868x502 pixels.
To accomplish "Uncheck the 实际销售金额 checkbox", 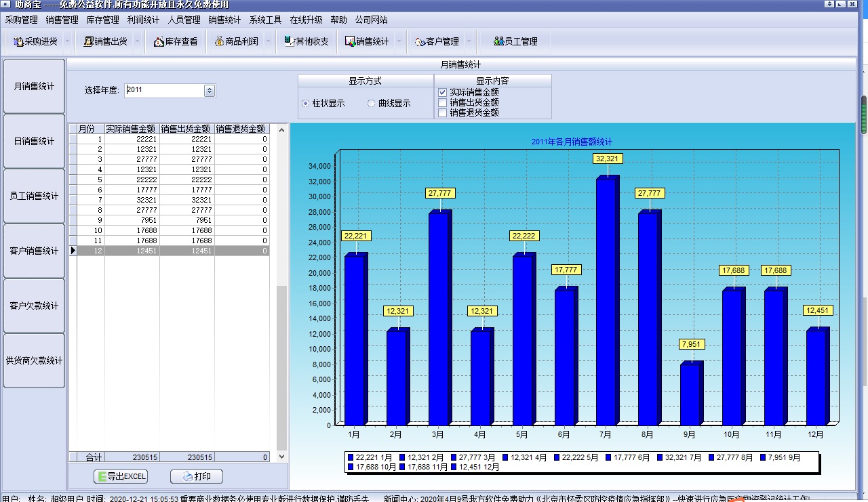I will pyautogui.click(x=442, y=92).
